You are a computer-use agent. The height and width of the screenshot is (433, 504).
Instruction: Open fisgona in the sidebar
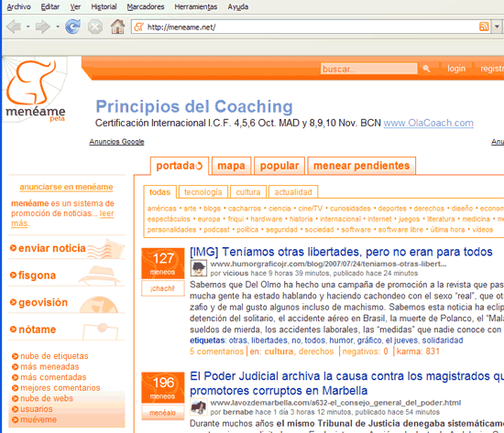tap(37, 276)
